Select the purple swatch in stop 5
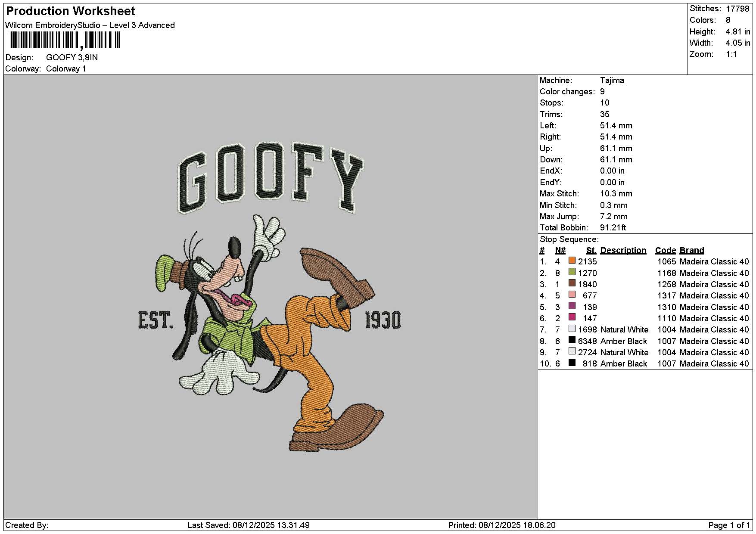This screenshot has height=534, width=756. (x=572, y=306)
